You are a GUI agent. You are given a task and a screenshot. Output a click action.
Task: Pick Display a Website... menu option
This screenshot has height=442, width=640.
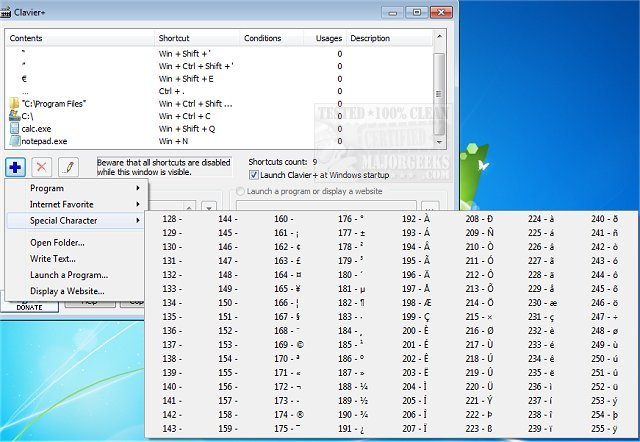pos(68,291)
